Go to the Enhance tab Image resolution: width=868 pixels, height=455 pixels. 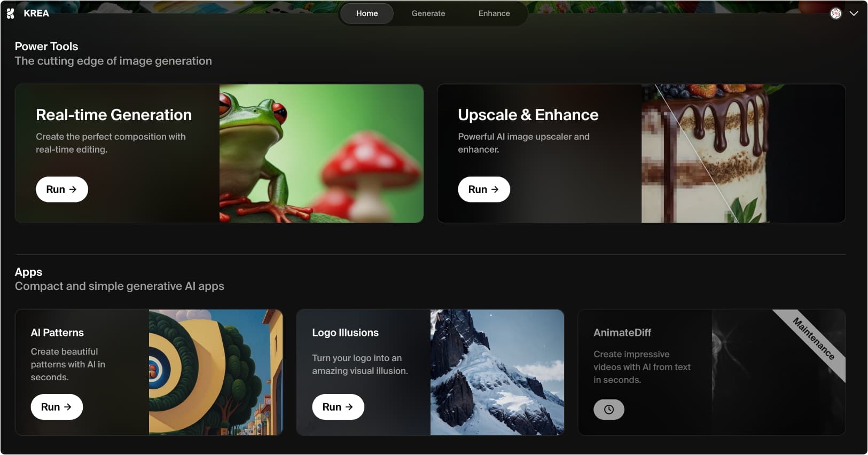tap(494, 13)
